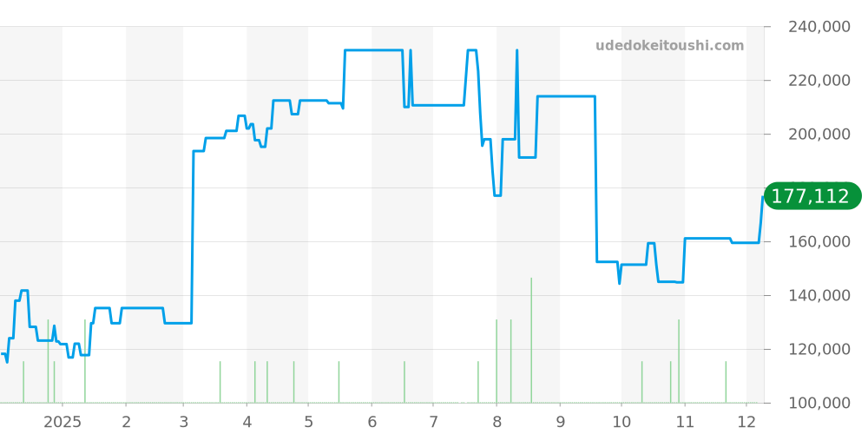This screenshot has width=868, height=434.
Task: Click the 160,000 y-axis label
Action: click(819, 242)
